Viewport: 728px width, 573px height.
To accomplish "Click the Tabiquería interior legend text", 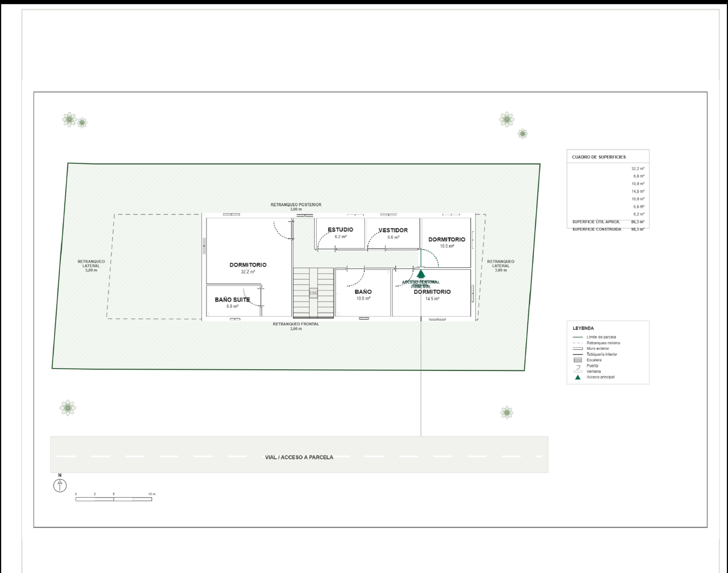I will (x=602, y=354).
